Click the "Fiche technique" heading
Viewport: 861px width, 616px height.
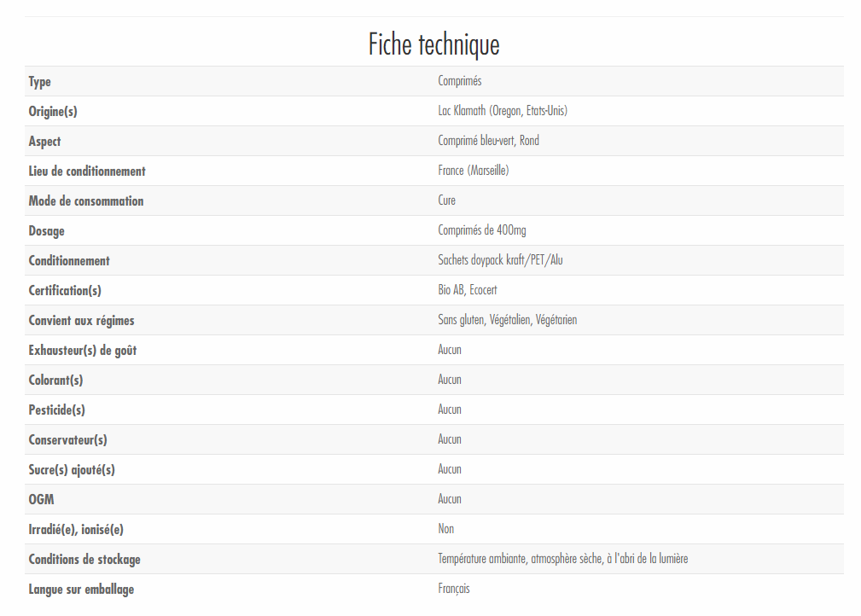433,44
